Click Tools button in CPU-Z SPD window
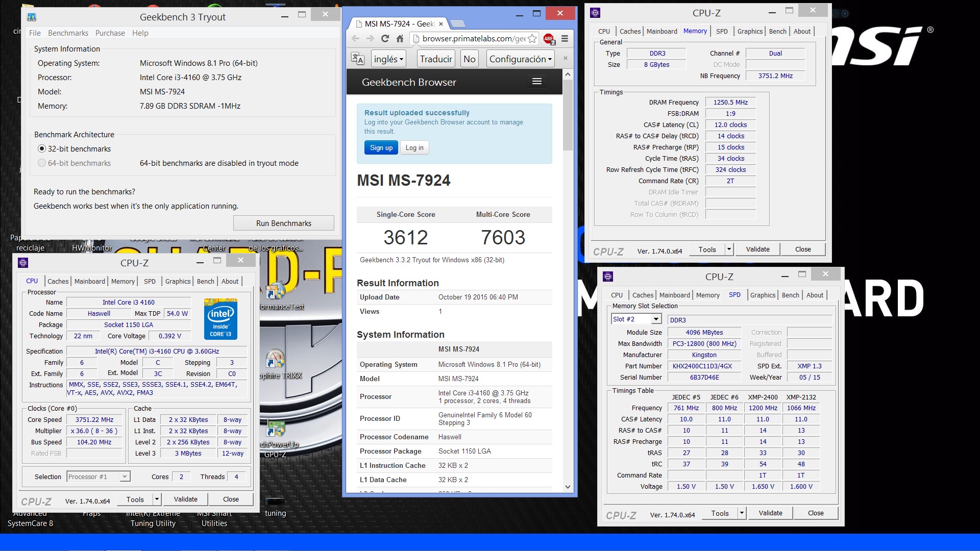This screenshot has height=551, width=980. coord(720,513)
